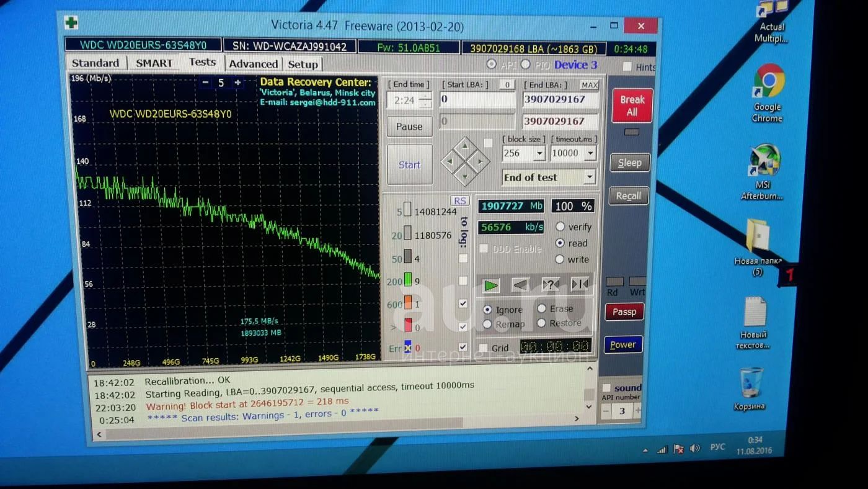This screenshot has width=868, height=489.
Task: Toggle the to-log checkbox for 600 ms blocks
Action: pos(463,303)
